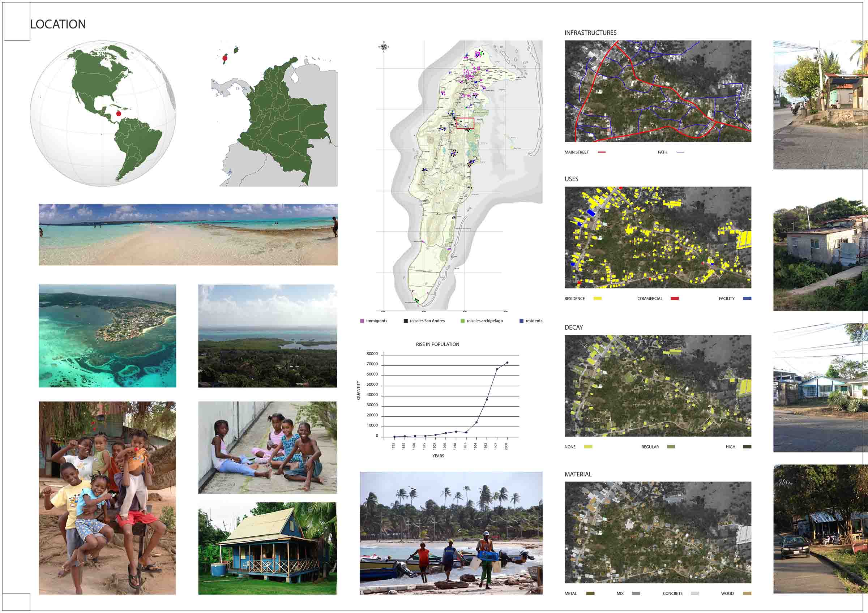
Task: Click the 1982 data point on the population line
Action: click(487, 399)
